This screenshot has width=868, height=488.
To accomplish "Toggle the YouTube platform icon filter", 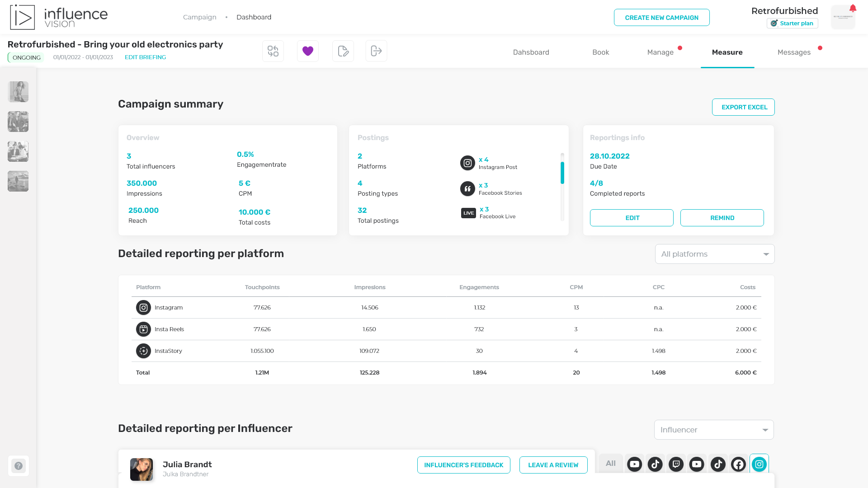I will [x=634, y=464].
